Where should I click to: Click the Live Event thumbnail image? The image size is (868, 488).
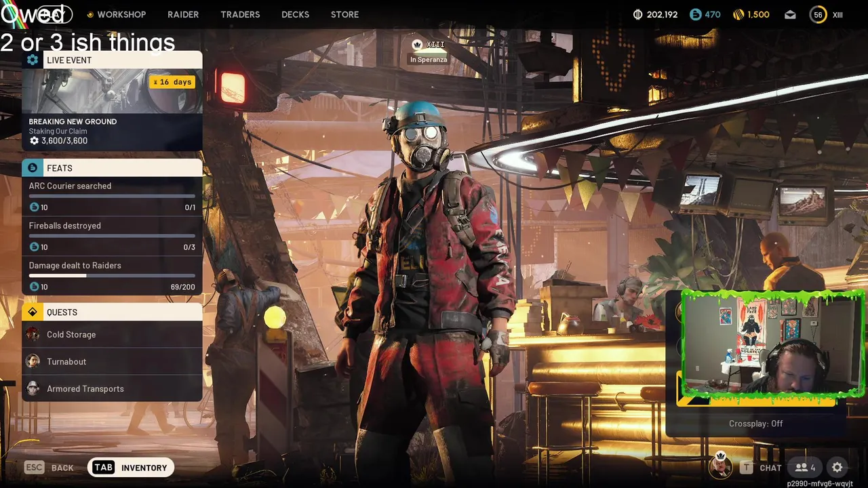112,91
